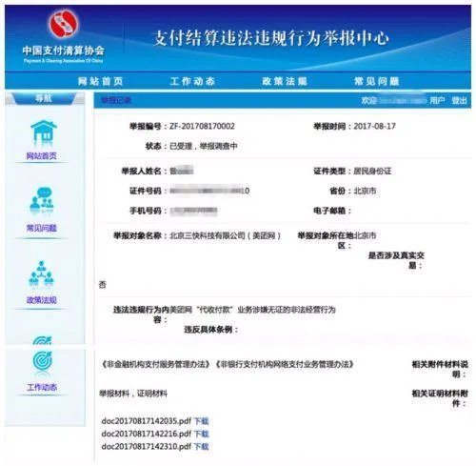Open 政策法规 in top navigation bar
The image size is (476, 466).
[285, 81]
